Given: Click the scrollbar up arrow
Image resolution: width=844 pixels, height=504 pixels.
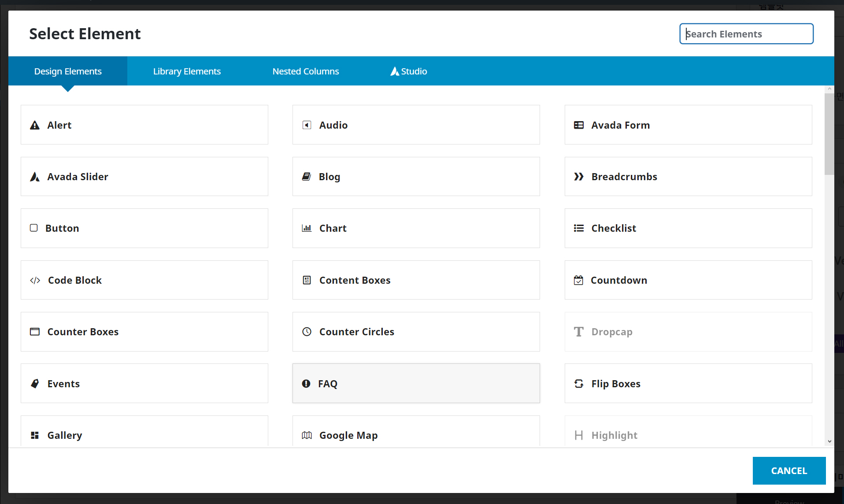Looking at the screenshot, I should 829,89.
